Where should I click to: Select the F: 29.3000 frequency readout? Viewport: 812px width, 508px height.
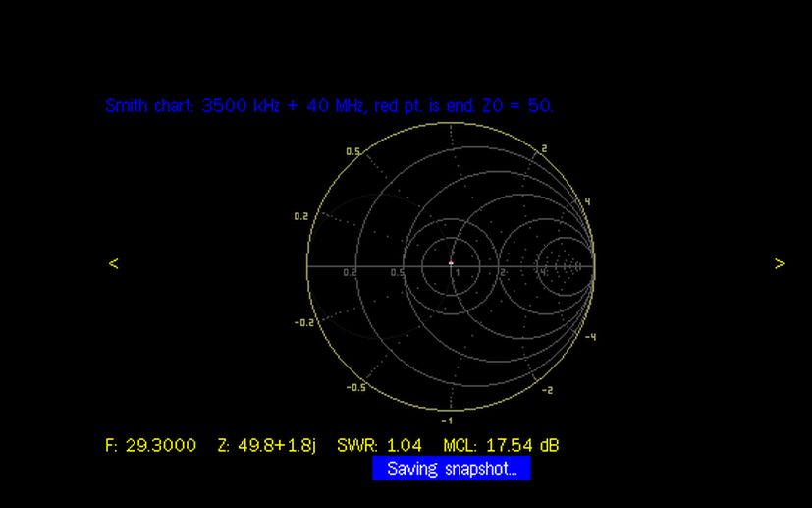[150, 445]
